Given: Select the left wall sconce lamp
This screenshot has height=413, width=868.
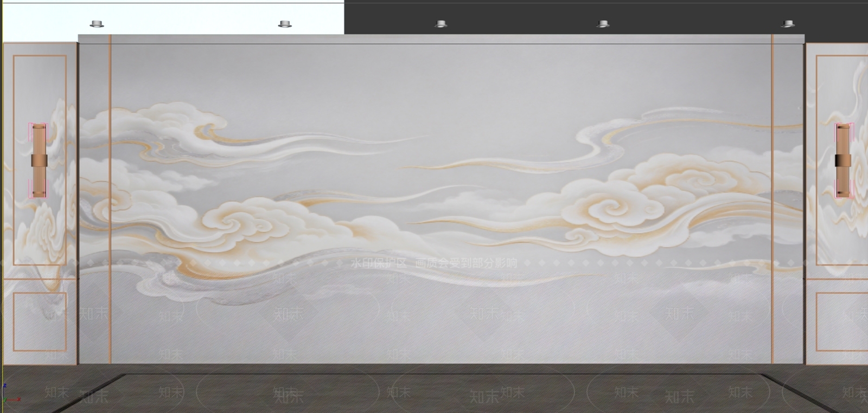Looking at the screenshot, I should tap(39, 160).
